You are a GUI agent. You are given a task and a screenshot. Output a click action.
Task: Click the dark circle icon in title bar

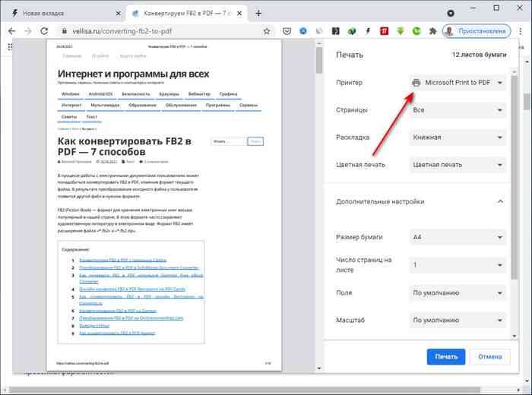click(x=450, y=13)
